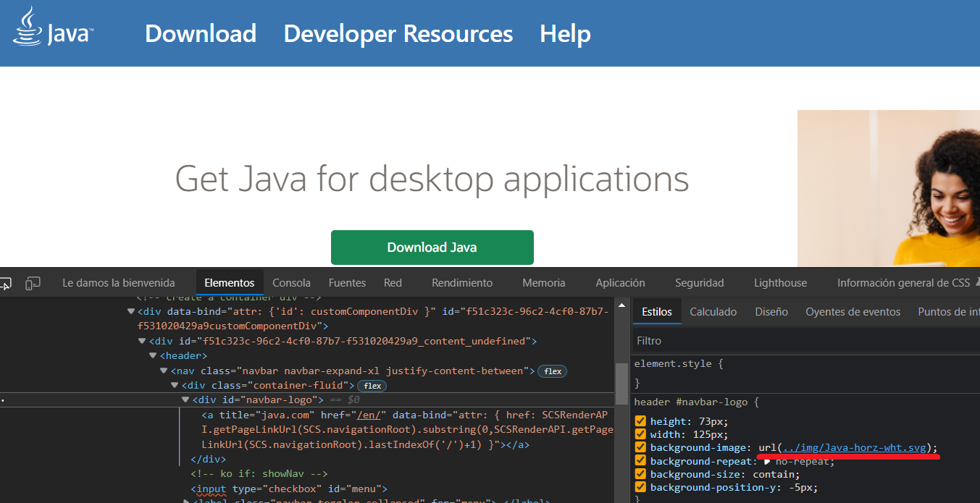Select the closing </div> tag line

tap(209, 460)
